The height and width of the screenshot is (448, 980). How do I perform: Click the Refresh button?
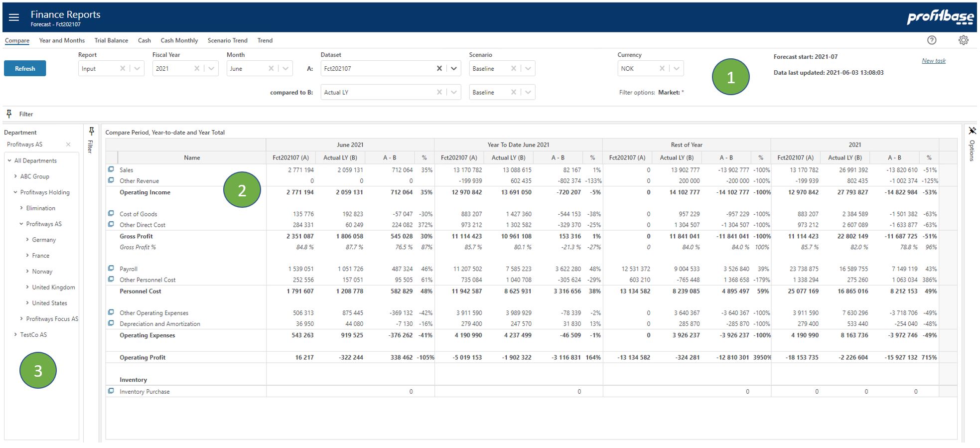[x=25, y=68]
